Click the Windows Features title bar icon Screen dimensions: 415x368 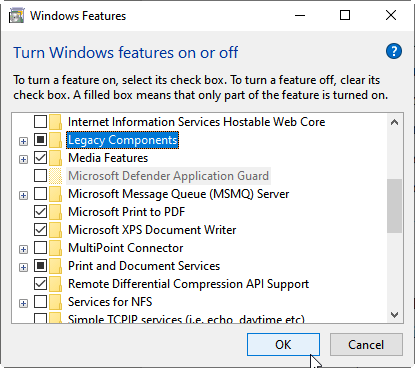click(17, 16)
